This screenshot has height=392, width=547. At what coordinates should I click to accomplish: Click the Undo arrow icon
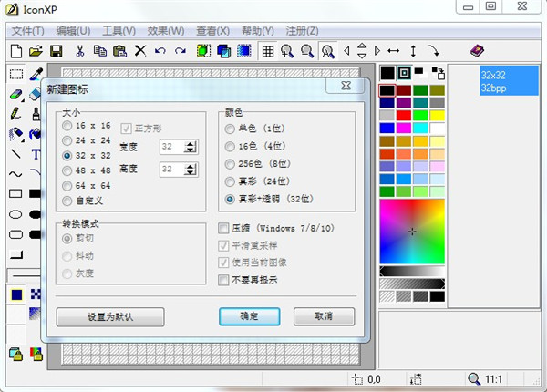point(160,51)
